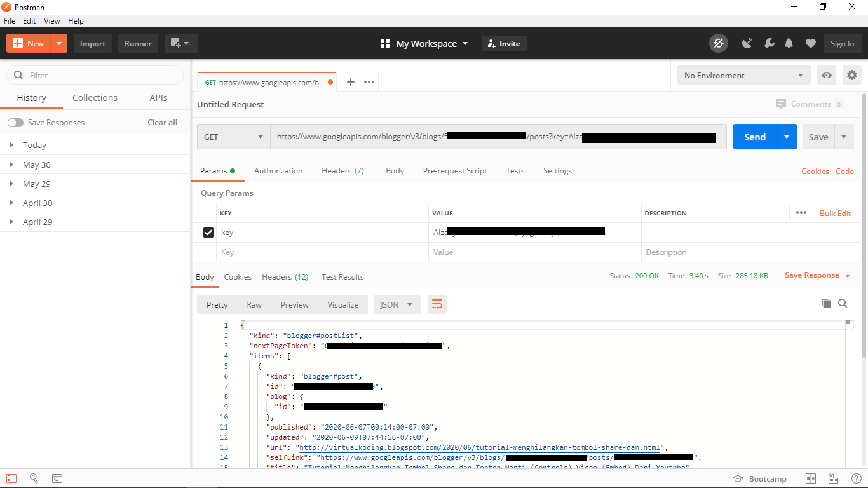Click the heart icon in the header

pos(810,43)
